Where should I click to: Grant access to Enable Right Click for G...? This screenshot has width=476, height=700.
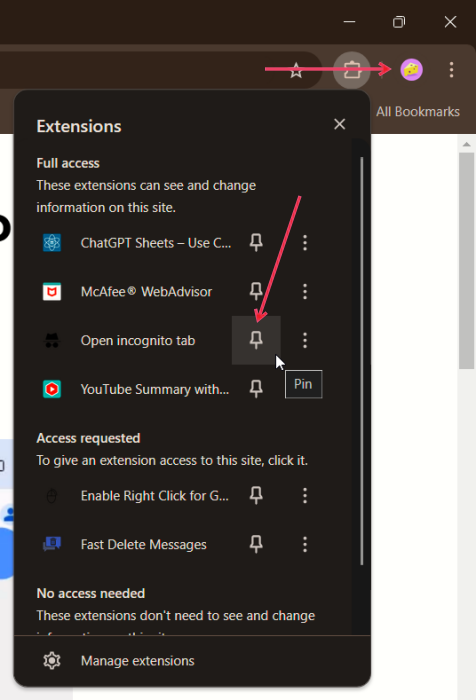coord(154,496)
